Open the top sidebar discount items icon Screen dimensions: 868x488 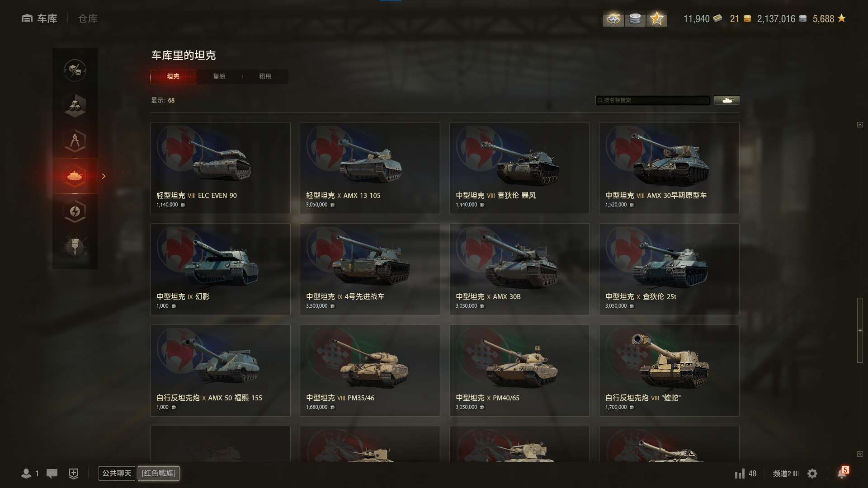(x=75, y=70)
